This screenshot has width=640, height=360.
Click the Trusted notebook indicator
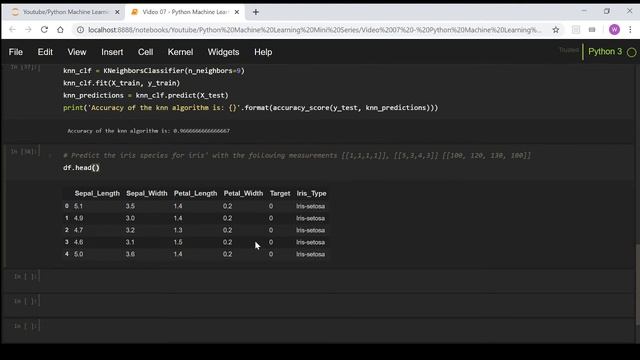[569, 50]
